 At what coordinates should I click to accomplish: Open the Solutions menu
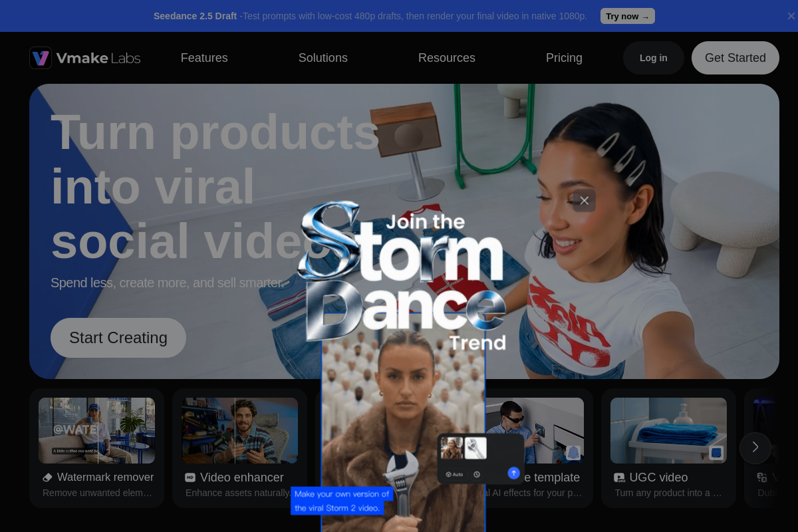323,58
